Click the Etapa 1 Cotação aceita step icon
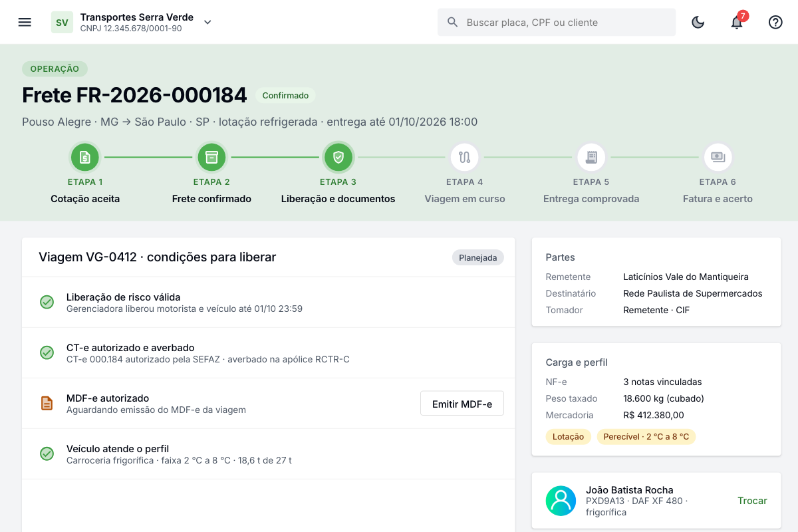This screenshot has width=798, height=532. (x=85, y=158)
